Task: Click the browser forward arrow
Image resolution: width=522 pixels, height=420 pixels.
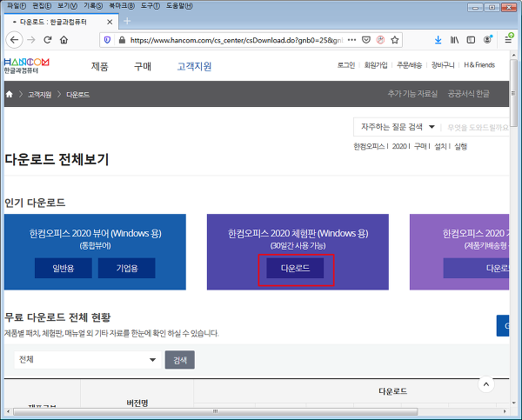Action: pyautogui.click(x=31, y=40)
